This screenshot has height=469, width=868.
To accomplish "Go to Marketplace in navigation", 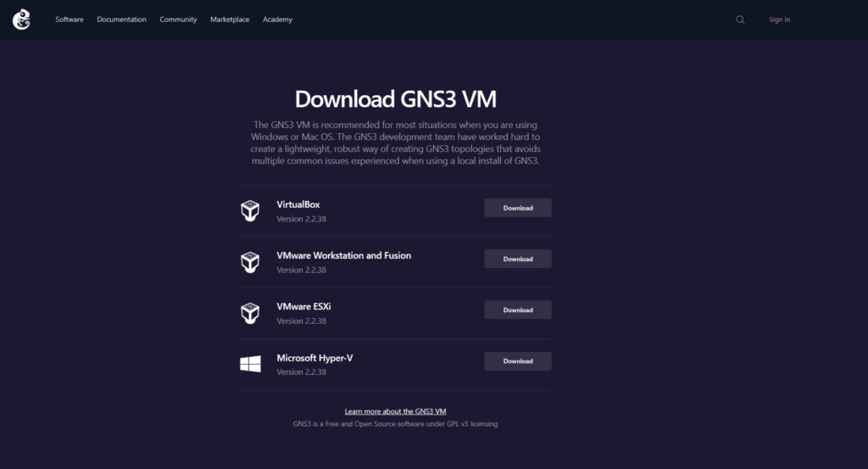I will (x=230, y=20).
